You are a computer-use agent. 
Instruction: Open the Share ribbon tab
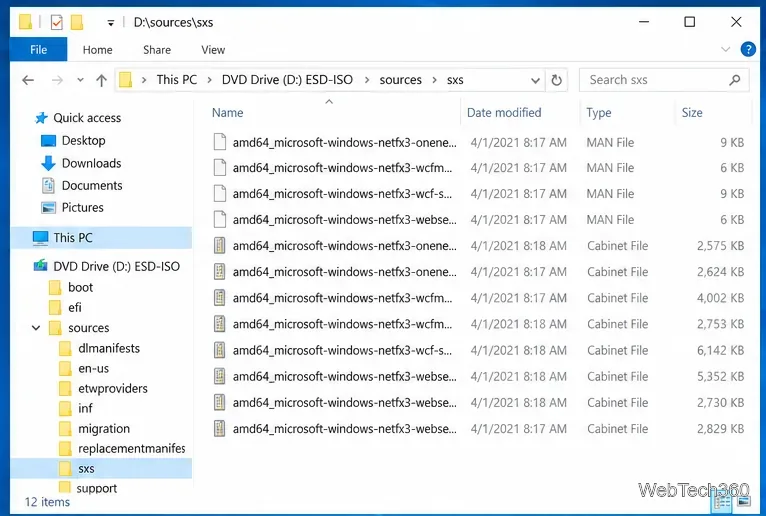click(x=157, y=50)
